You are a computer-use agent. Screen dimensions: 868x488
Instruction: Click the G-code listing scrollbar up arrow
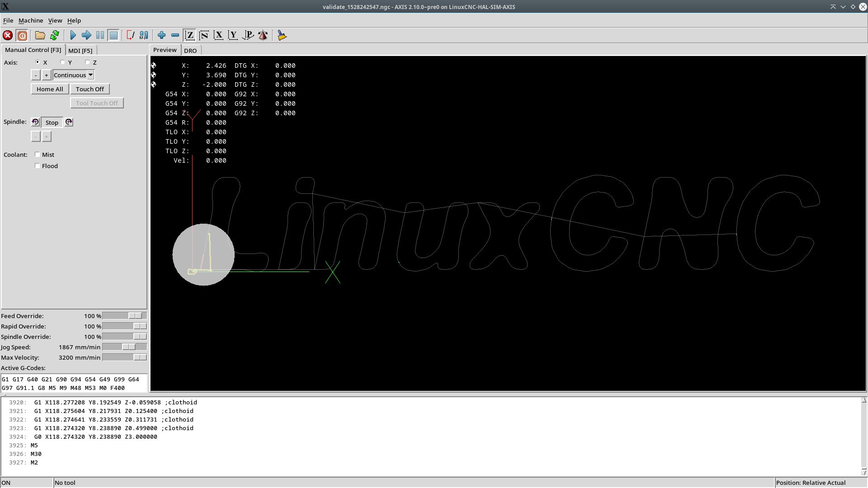(x=864, y=400)
